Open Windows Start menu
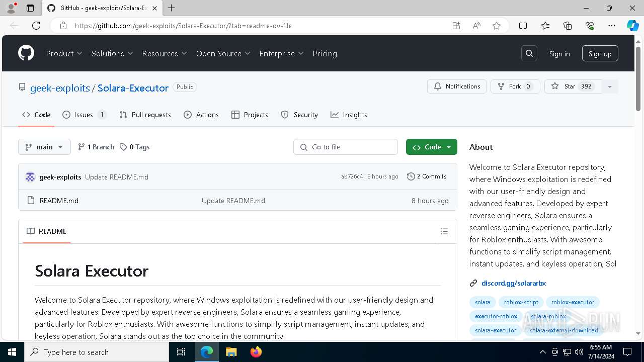 point(12,352)
